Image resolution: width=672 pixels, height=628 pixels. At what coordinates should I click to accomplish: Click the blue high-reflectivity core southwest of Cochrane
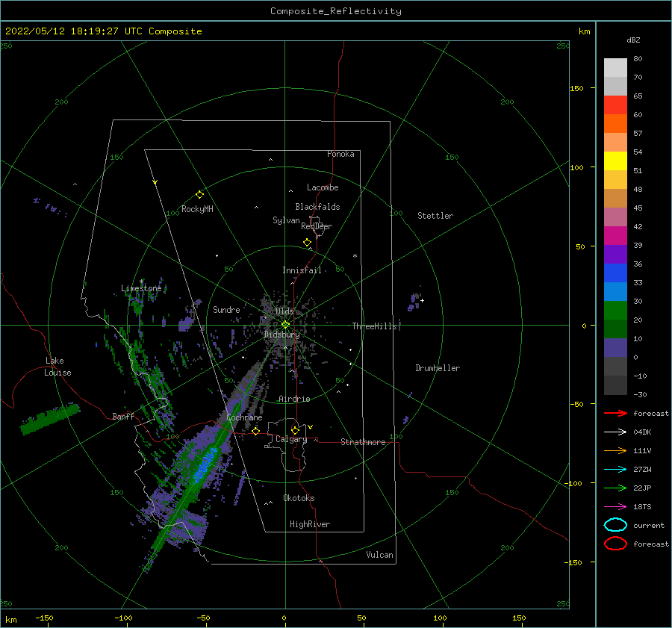coord(206,464)
